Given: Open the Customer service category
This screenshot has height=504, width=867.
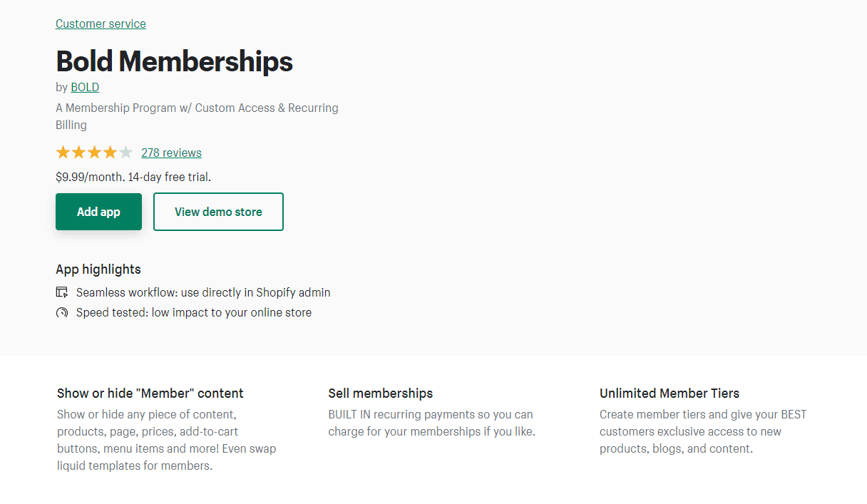Looking at the screenshot, I should [101, 24].
